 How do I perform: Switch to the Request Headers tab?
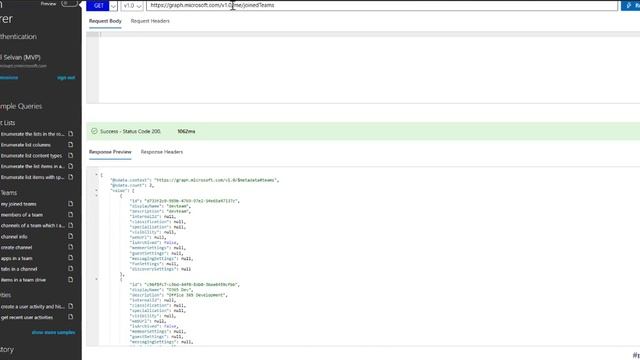[150, 21]
